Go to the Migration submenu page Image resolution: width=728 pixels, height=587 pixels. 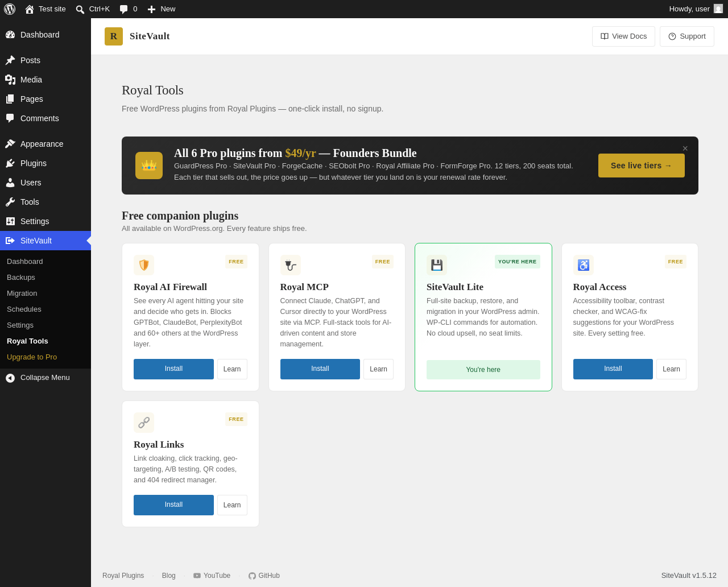(45, 293)
